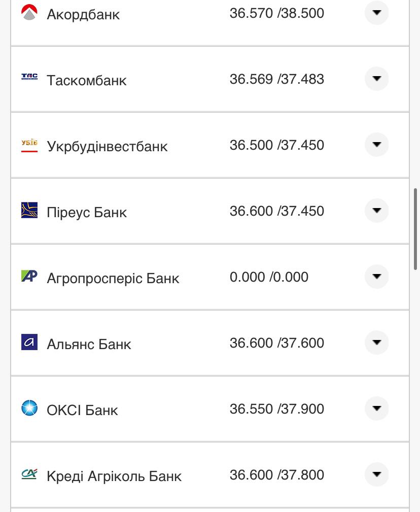
Task: Click the Акордбанк red logo icon
Action: [29, 13]
